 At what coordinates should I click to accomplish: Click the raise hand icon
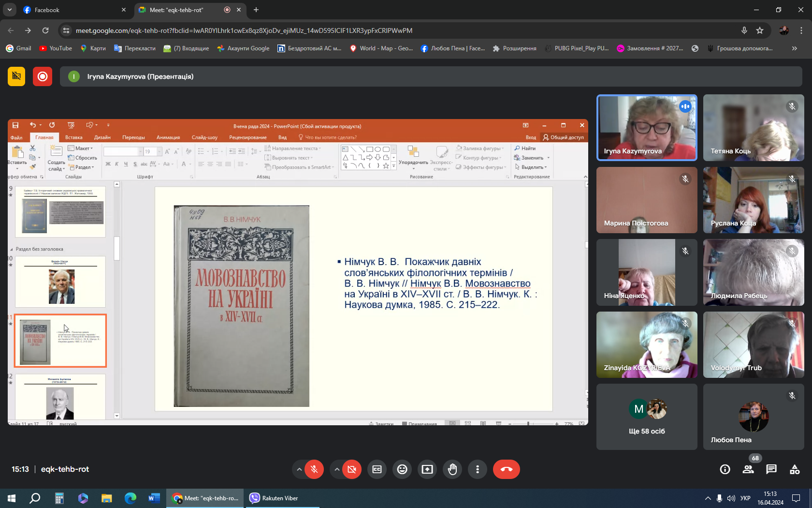(x=452, y=469)
